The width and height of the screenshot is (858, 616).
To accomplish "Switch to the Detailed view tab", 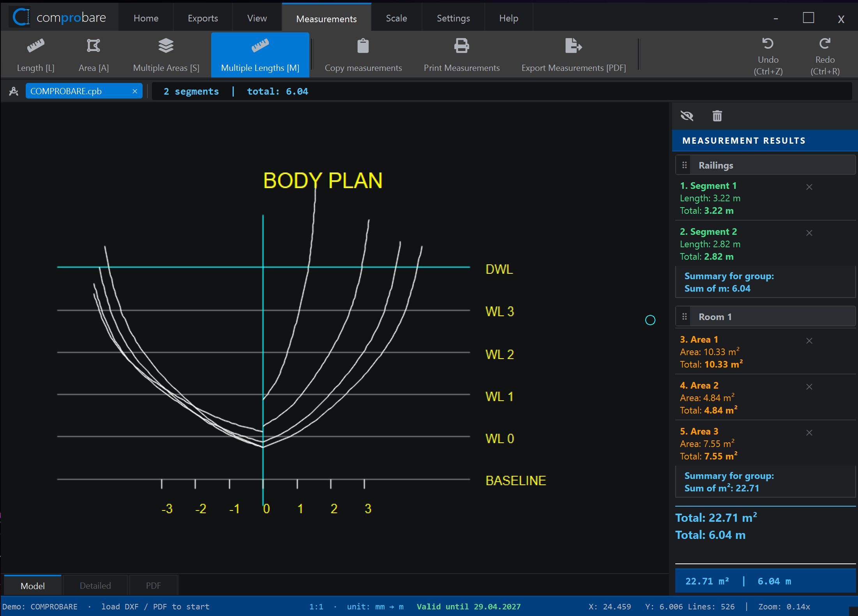I will click(x=95, y=586).
